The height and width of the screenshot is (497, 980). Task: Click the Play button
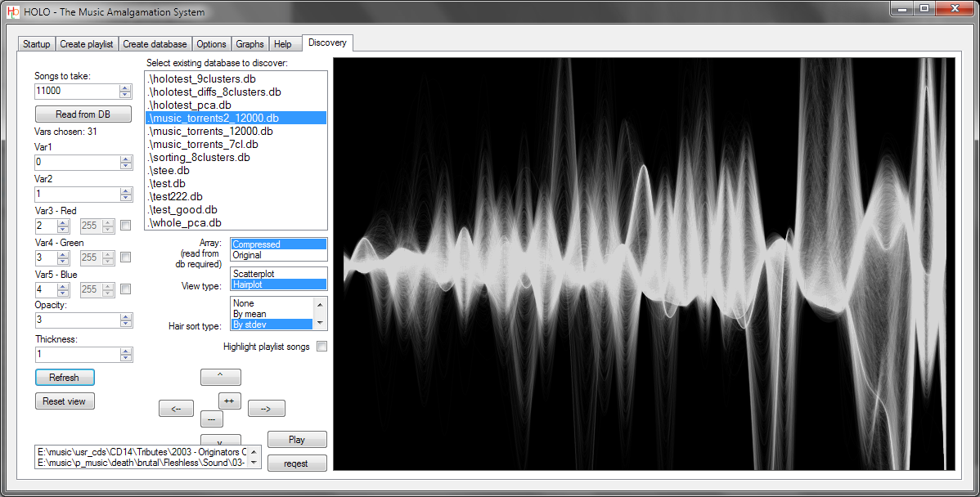[297, 440]
